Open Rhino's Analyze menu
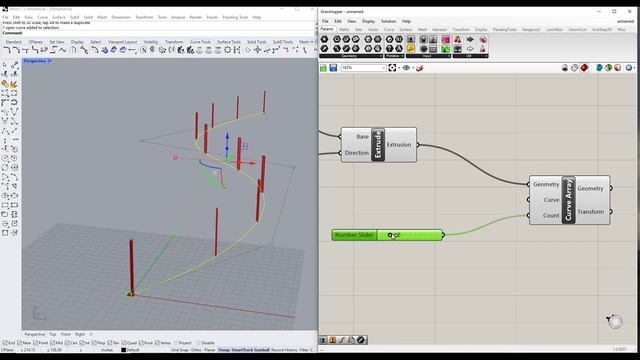 pyautogui.click(x=178, y=17)
